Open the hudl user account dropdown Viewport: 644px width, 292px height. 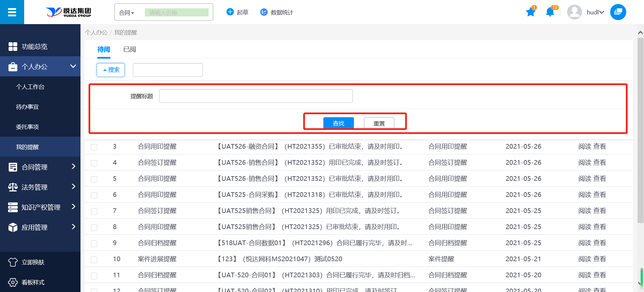(595, 12)
